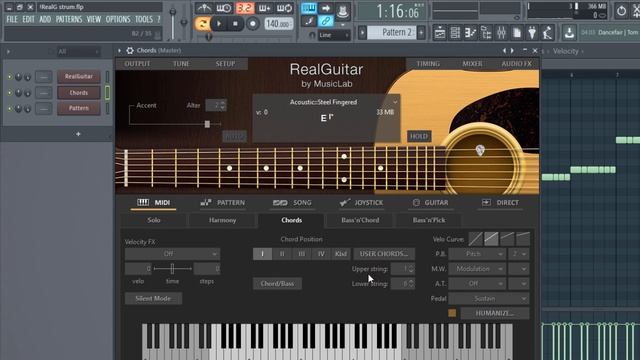Mute the Chords channel green light
Viewport: 640px width, 360px height.
click(10, 93)
